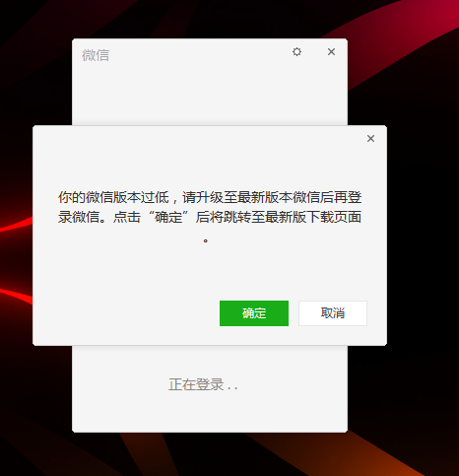Confirm the upgrade with the green 确定 button
Viewport: 459px width, 476px height.
[x=254, y=313]
